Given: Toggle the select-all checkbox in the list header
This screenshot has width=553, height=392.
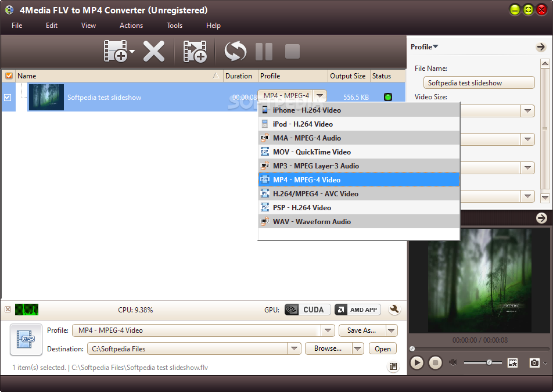Looking at the screenshot, I should point(9,76).
